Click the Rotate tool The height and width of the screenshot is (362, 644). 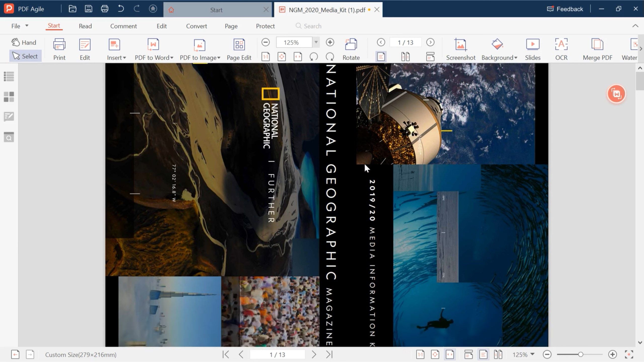coord(351,49)
